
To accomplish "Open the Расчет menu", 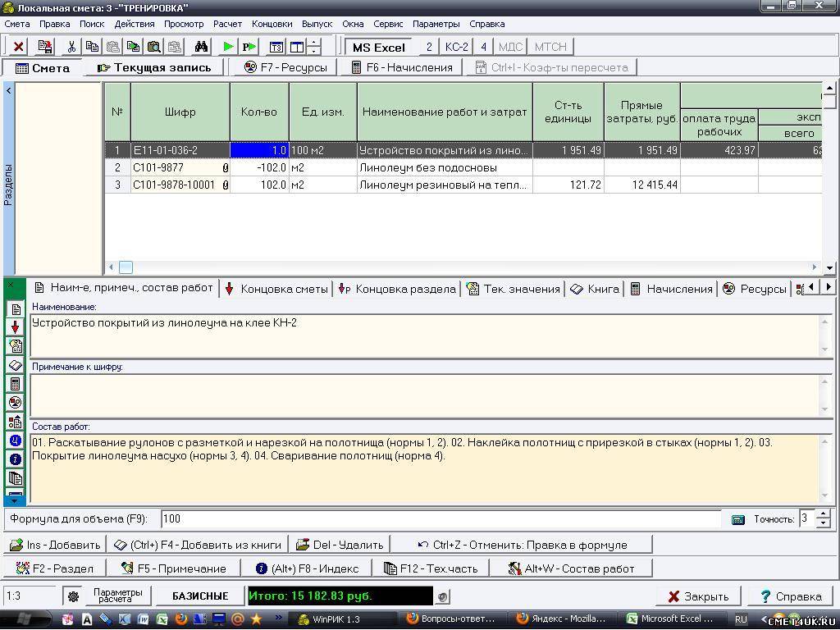I will click(x=228, y=24).
